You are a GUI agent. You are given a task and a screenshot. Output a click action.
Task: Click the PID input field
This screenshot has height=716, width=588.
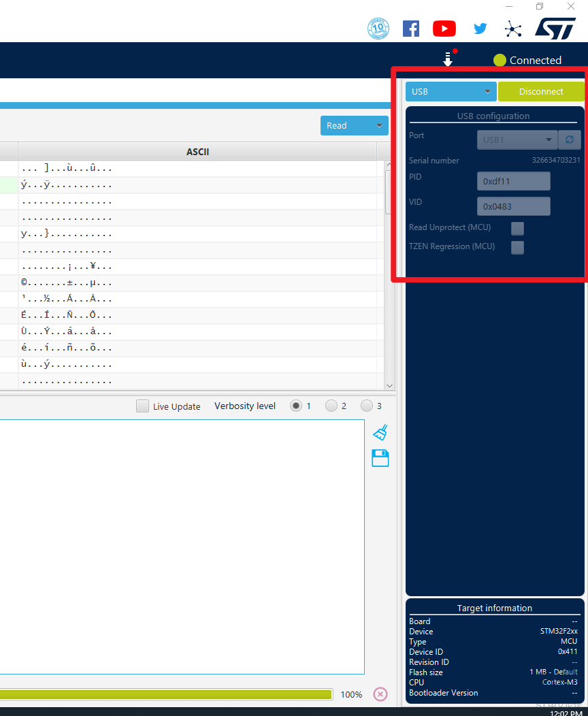pos(513,181)
